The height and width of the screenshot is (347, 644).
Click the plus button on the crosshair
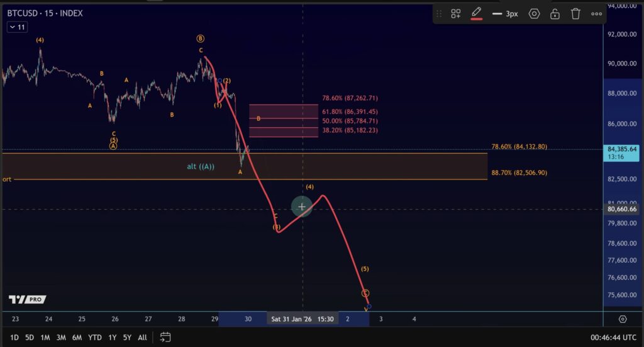click(302, 207)
